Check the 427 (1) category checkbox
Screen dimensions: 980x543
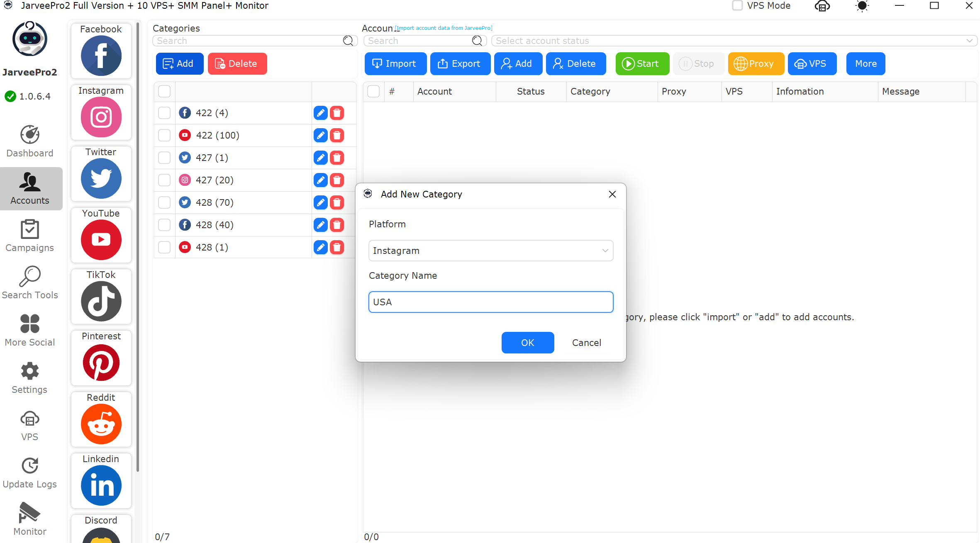164,158
